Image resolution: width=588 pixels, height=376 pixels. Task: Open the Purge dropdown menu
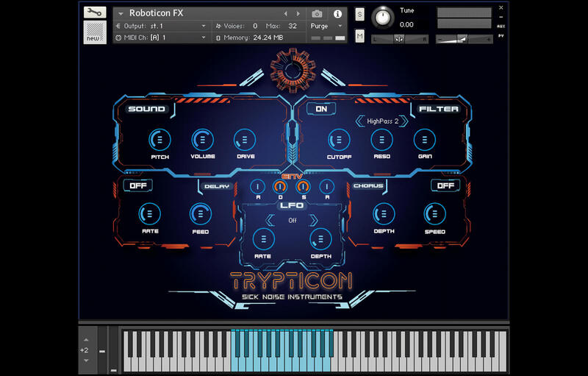327,26
